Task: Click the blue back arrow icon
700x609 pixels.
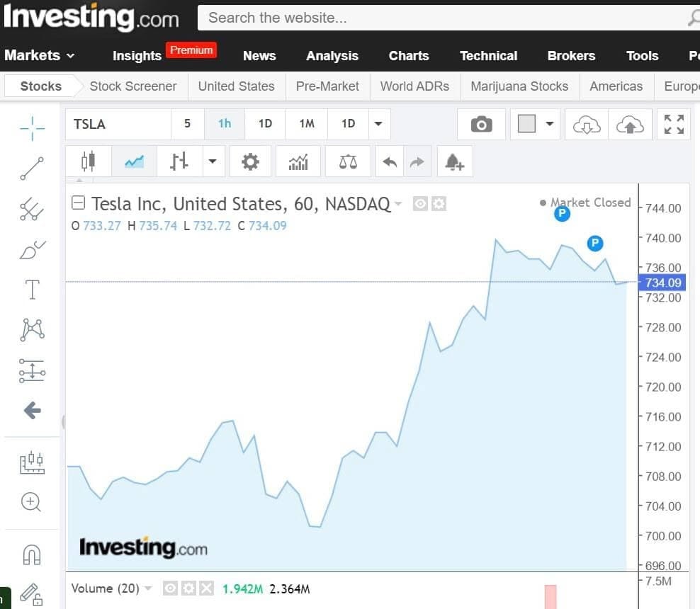Action: coord(32,411)
